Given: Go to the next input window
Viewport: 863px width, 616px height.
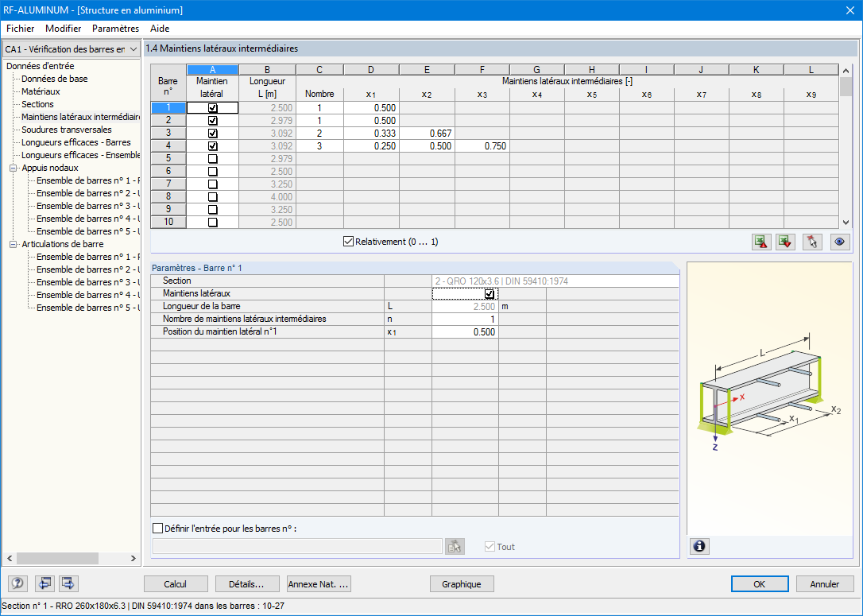Looking at the screenshot, I should (68, 583).
